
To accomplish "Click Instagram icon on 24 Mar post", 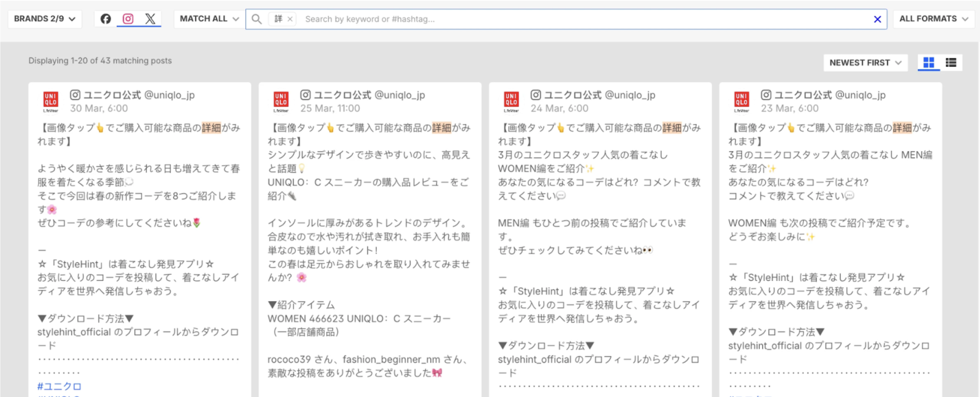I will (536, 95).
